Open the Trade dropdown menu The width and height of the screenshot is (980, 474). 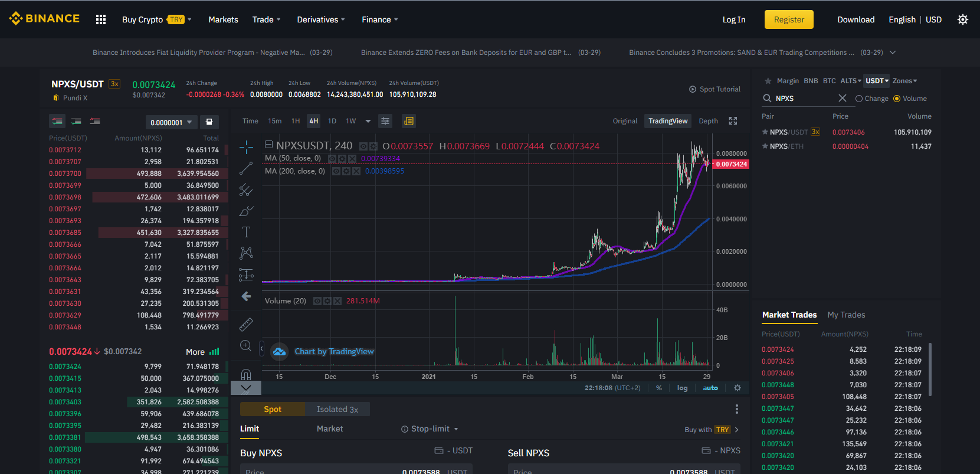coord(267,19)
